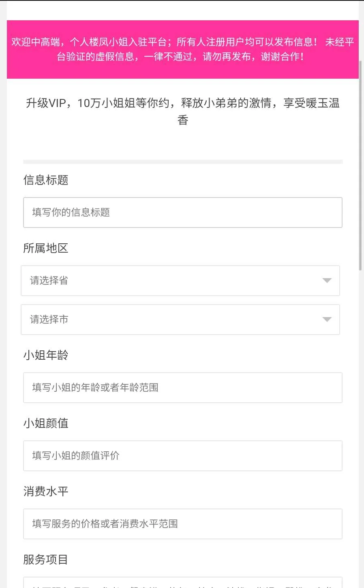Click the partially visible 服务项目 input box
This screenshot has width=364, height=588.
[182, 583]
